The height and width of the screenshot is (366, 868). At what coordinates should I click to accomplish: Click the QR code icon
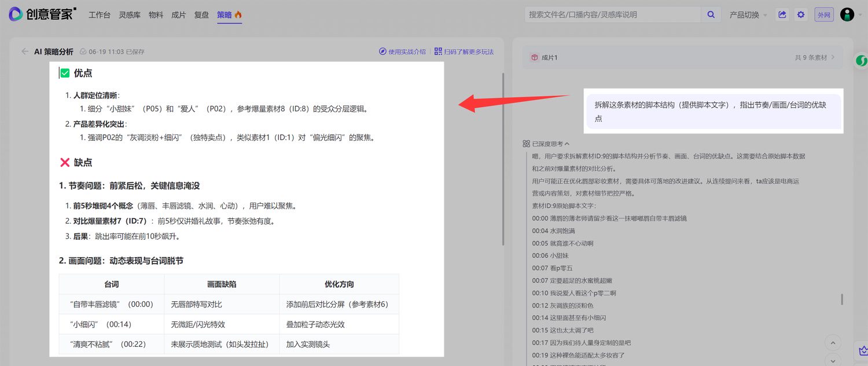(x=438, y=52)
